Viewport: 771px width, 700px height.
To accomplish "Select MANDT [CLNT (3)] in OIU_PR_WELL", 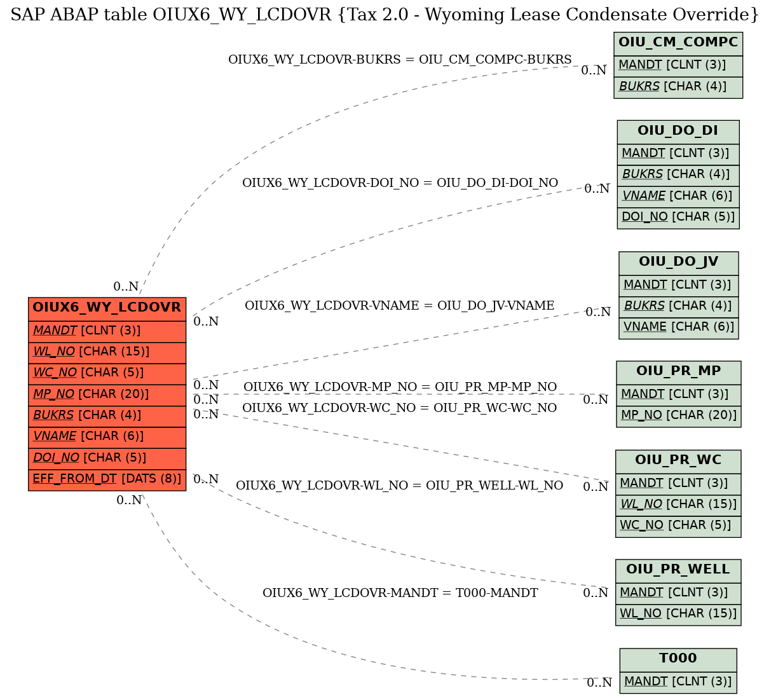I will [678, 593].
